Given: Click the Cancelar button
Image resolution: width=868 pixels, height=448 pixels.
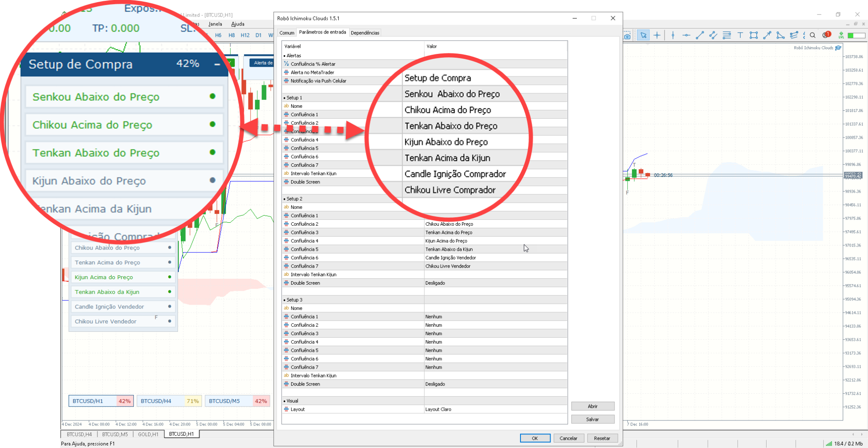Looking at the screenshot, I should click(x=568, y=438).
